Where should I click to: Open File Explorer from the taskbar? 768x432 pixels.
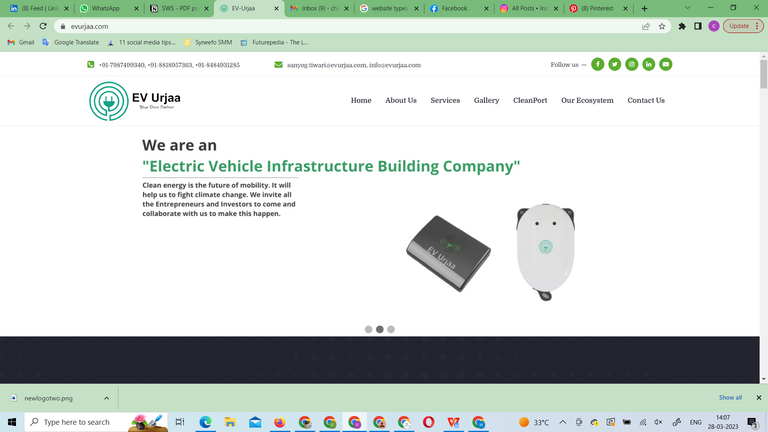230,422
